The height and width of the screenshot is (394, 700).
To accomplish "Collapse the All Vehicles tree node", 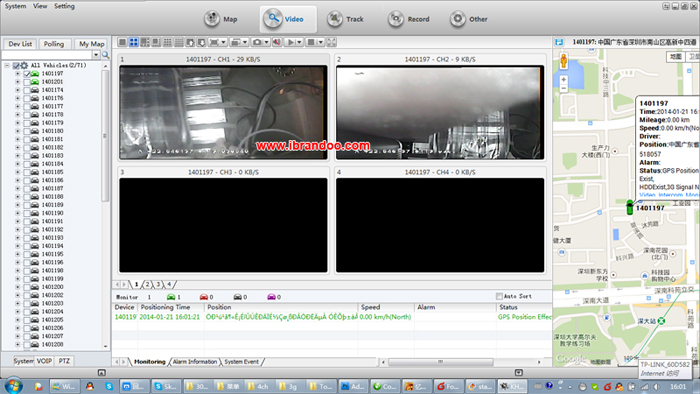I will (x=7, y=66).
